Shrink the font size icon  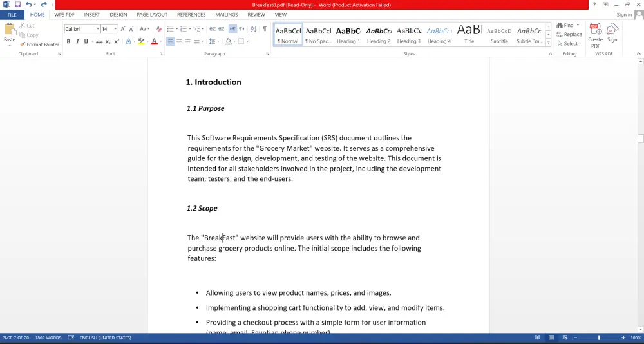(131, 29)
